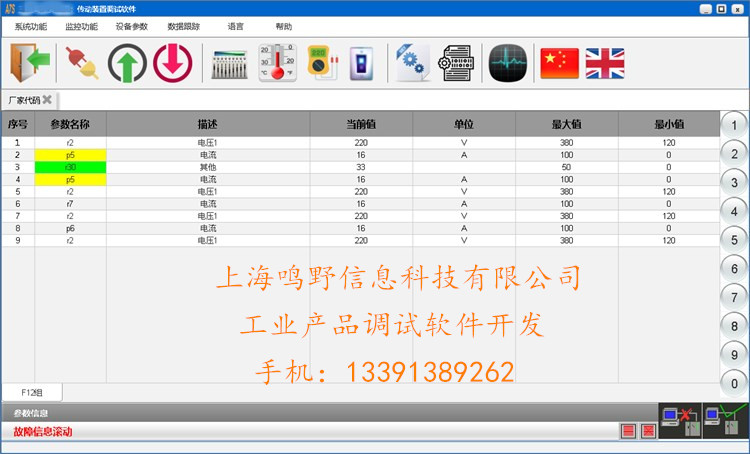750x454 pixels.
Task: Switch language with the Chinese flag
Action: (560, 63)
